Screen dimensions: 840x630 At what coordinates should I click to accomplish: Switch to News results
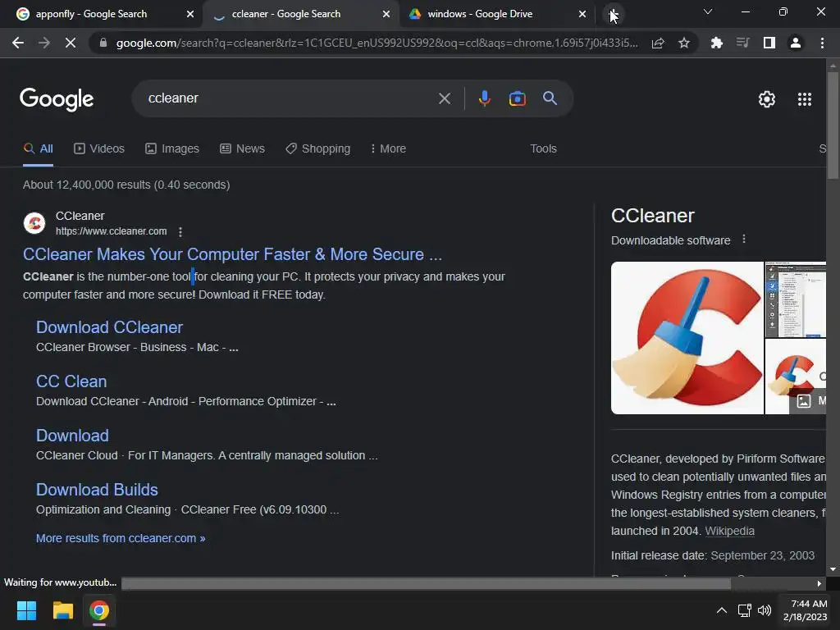pos(242,148)
